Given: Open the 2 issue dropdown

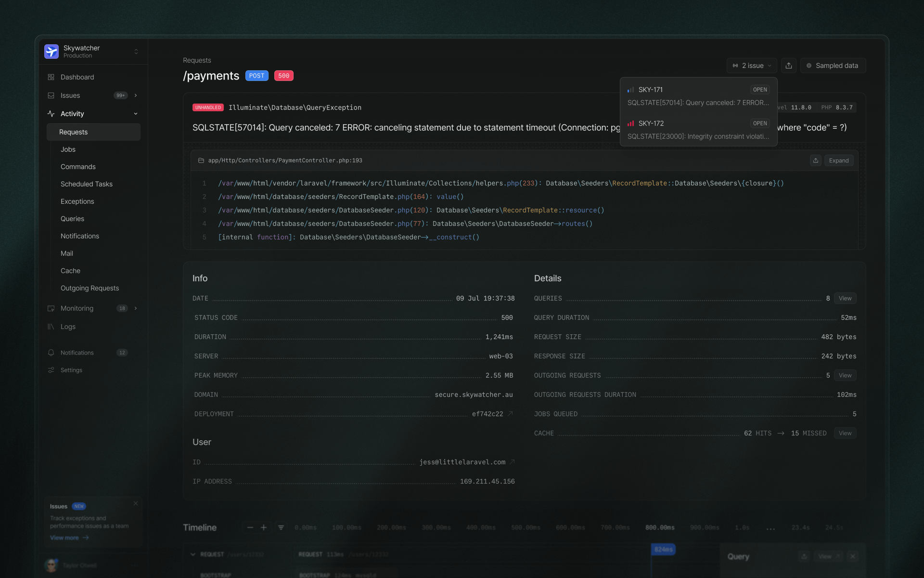Looking at the screenshot, I should click(x=752, y=66).
